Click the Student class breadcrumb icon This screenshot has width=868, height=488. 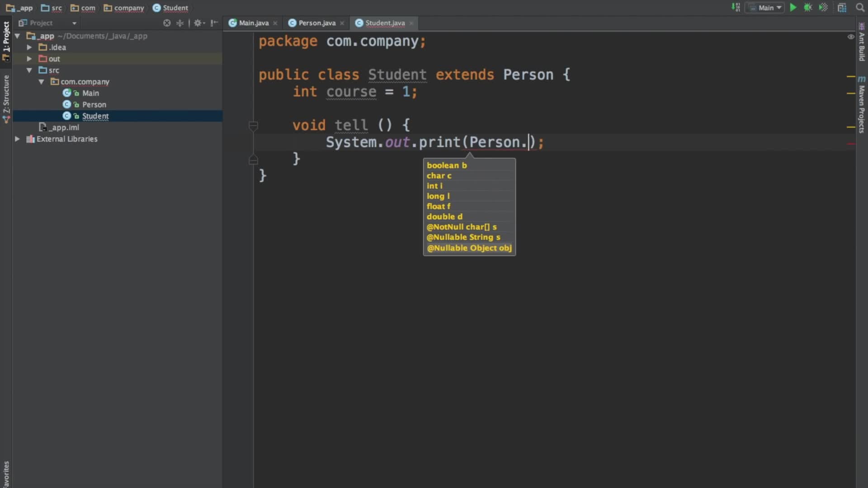tap(156, 8)
